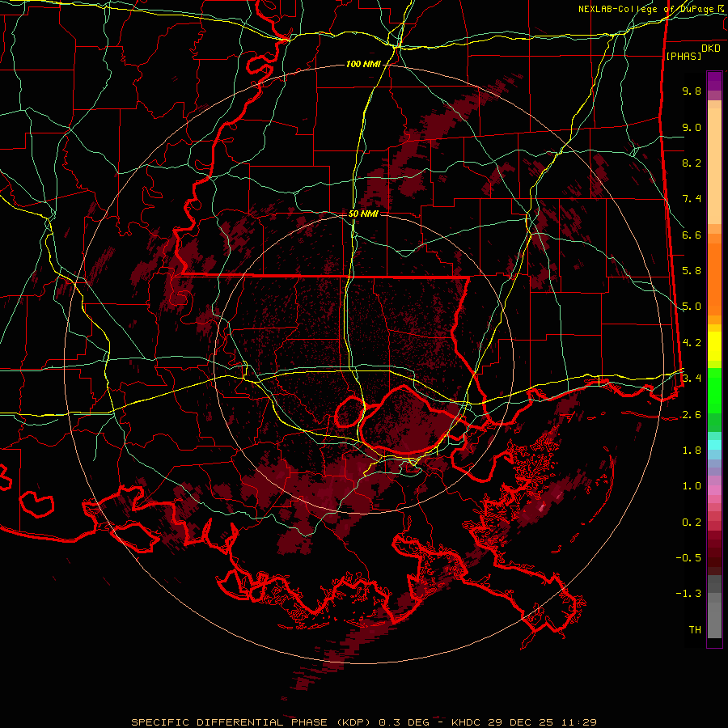
Task: Select the orange color bar segment
Action: [714, 279]
